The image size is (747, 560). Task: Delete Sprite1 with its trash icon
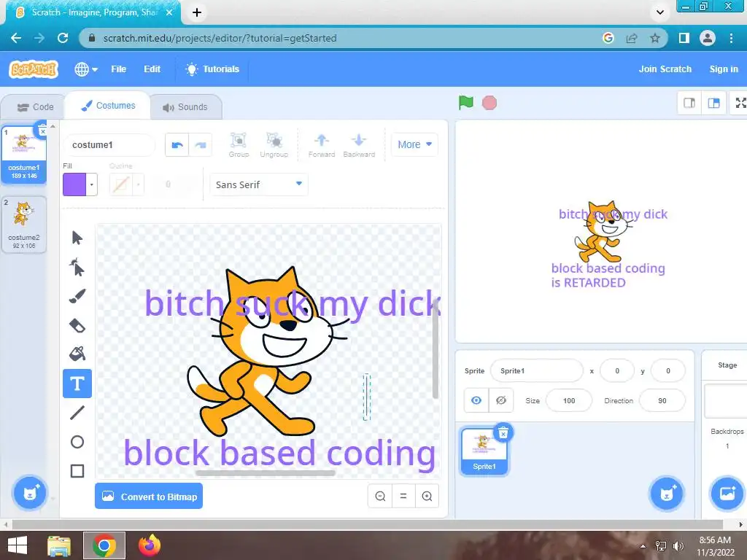point(503,432)
